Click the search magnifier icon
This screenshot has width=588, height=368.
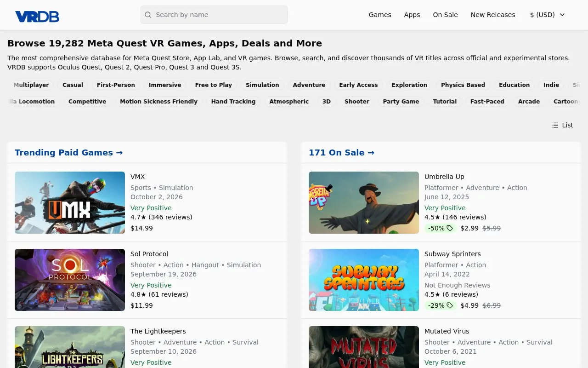click(148, 15)
